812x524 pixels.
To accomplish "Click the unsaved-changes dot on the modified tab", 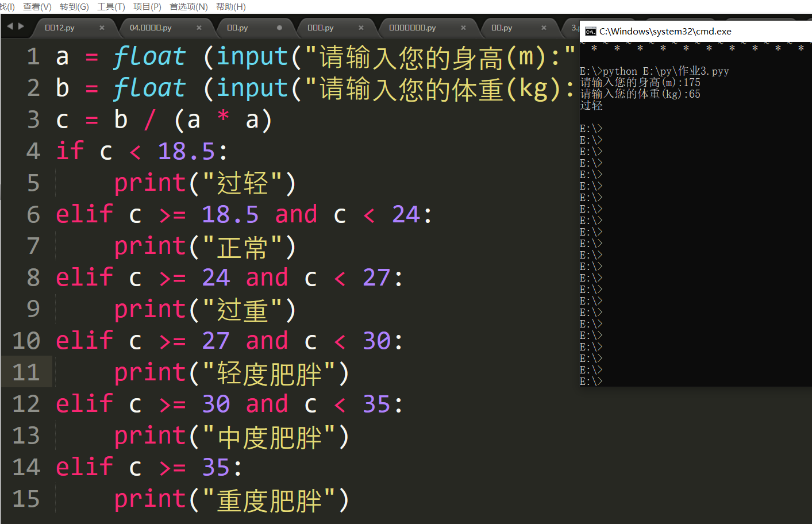I will coord(279,28).
